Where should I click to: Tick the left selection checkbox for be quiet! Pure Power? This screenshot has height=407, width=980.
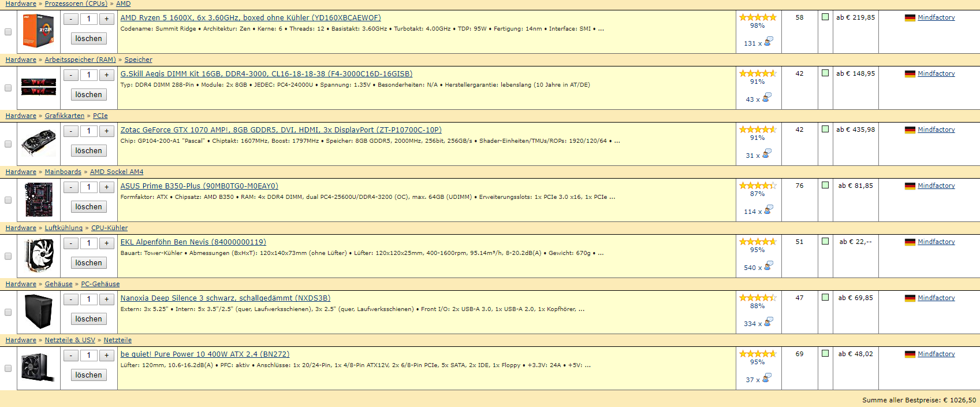point(8,368)
